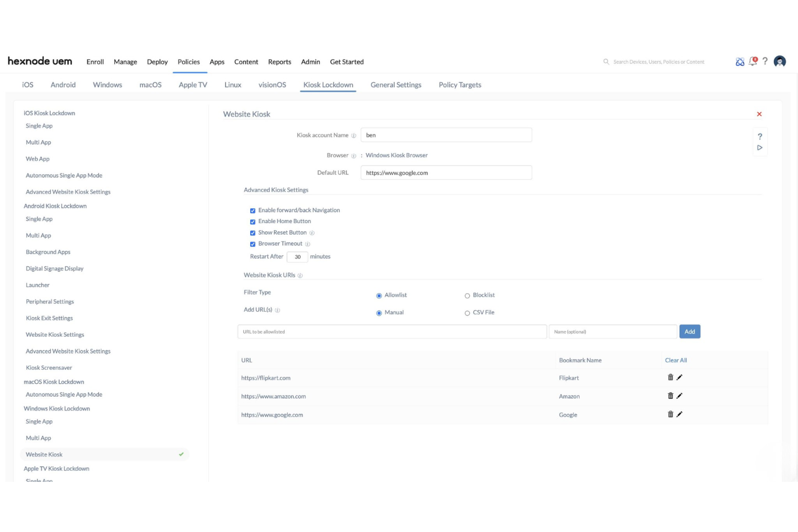Select CSV File add URL option

(x=467, y=313)
